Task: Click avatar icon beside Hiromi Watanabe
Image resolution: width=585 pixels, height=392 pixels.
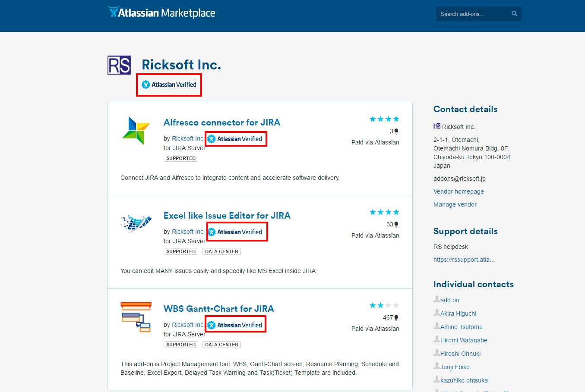Action: click(x=437, y=339)
